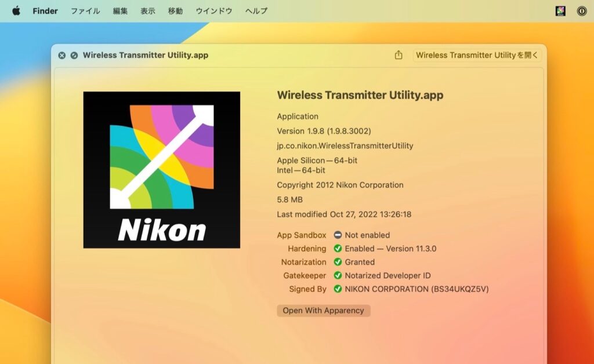Click the Apple Silicon — 64-bit line
This screenshot has width=594, height=364.
tap(317, 161)
